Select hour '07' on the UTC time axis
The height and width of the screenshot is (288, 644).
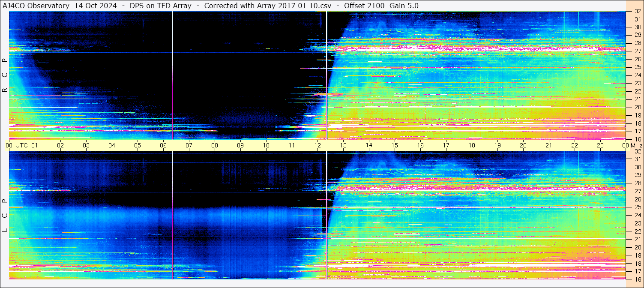(x=189, y=145)
